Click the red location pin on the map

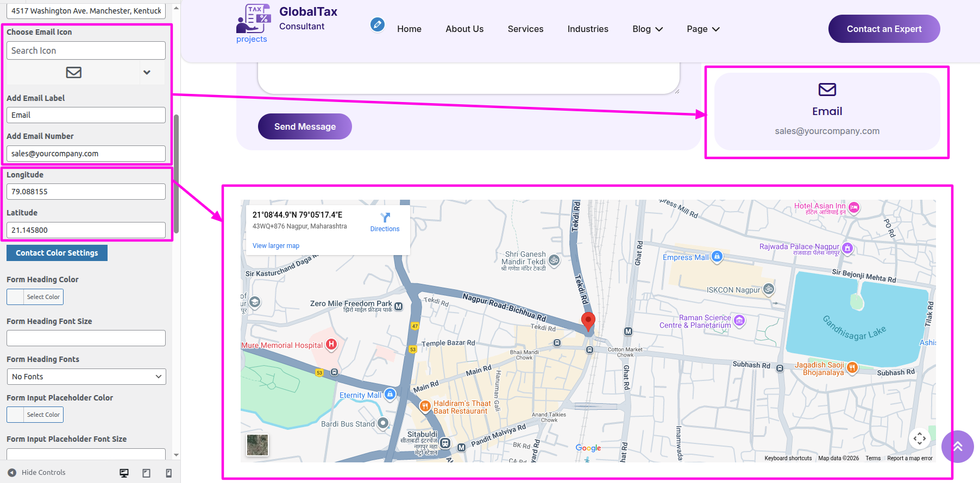click(588, 320)
